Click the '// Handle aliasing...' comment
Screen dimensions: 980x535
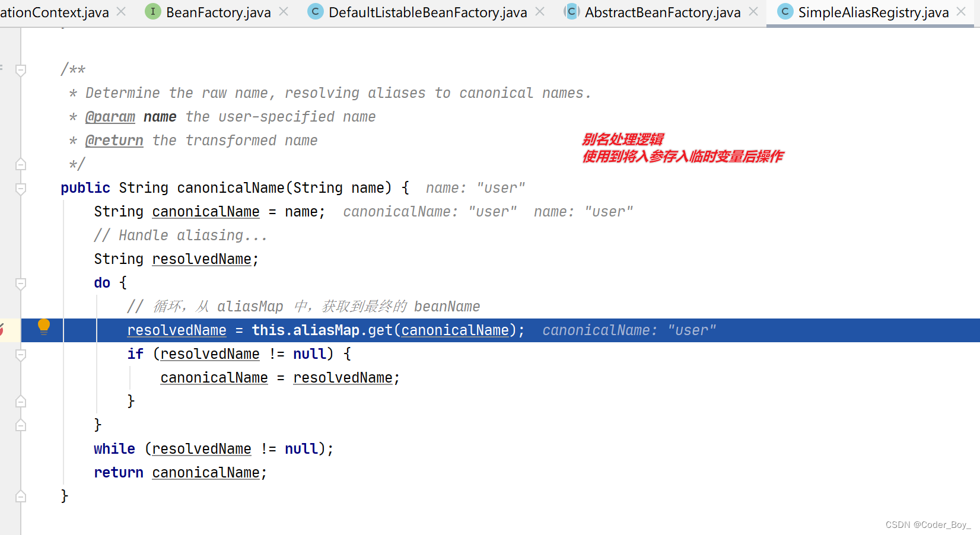click(x=180, y=235)
